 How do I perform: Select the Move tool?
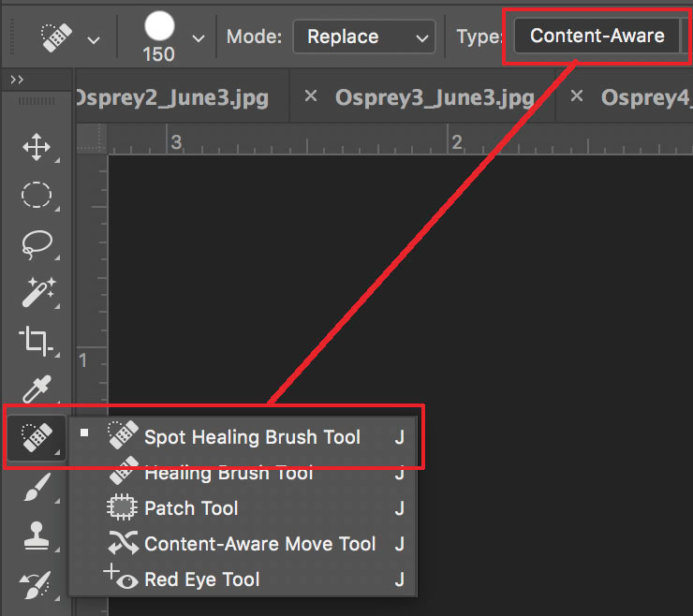pos(37,147)
